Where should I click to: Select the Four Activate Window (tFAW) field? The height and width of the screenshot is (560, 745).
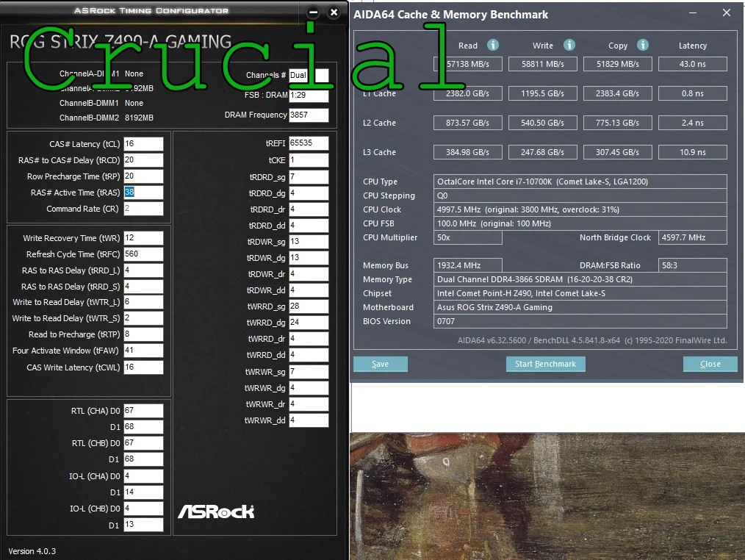143,351
